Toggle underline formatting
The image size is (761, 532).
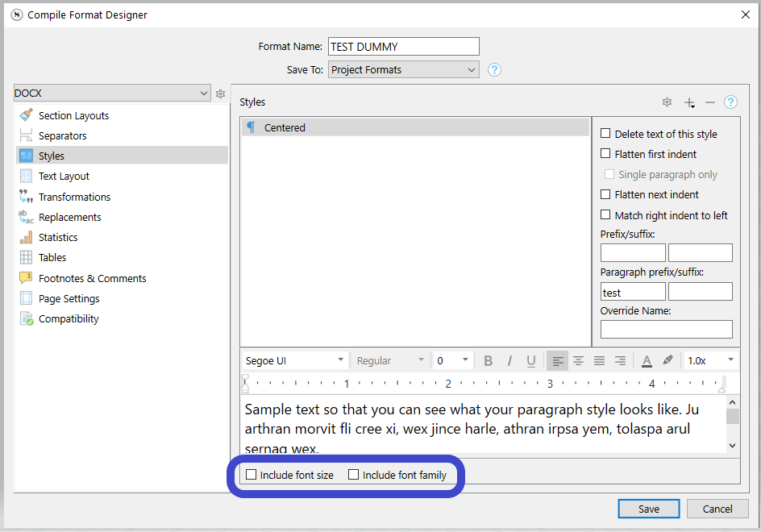pyautogui.click(x=531, y=360)
